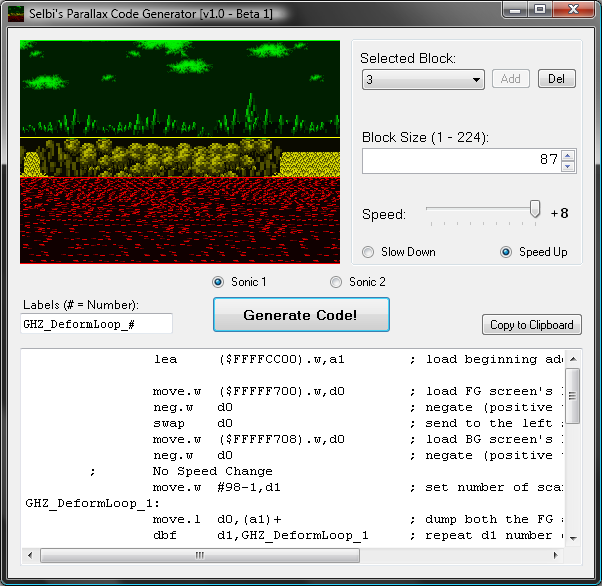The width and height of the screenshot is (602, 586).
Task: Choose the Sonic 1 option
Action: (218, 282)
